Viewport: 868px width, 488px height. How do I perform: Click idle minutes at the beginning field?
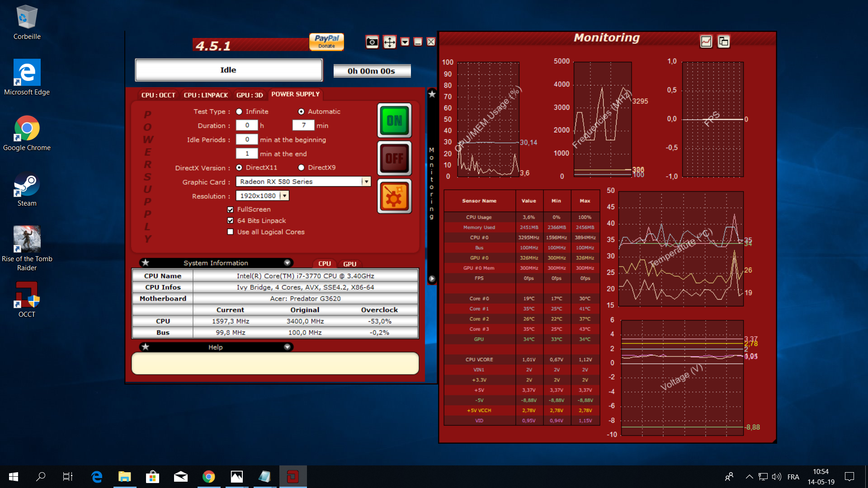click(x=247, y=140)
